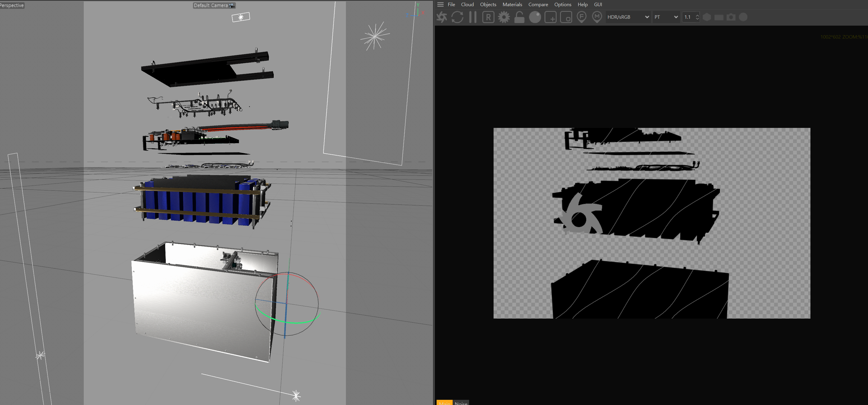Open the hamburger menu in Live Viewer

(440, 4)
